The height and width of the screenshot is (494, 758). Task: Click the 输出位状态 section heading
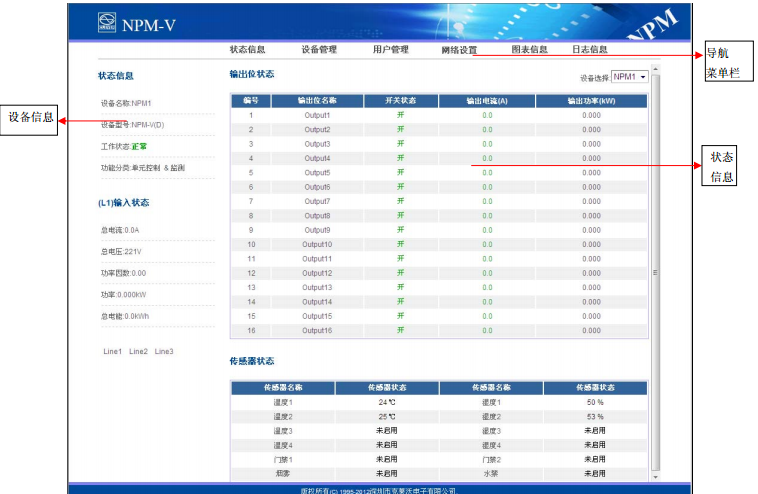252,74
